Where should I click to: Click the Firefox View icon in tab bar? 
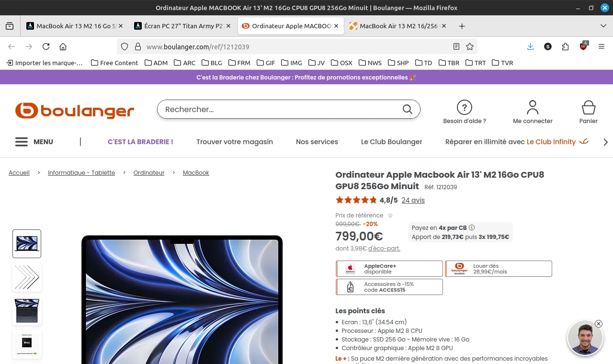pyautogui.click(x=10, y=26)
